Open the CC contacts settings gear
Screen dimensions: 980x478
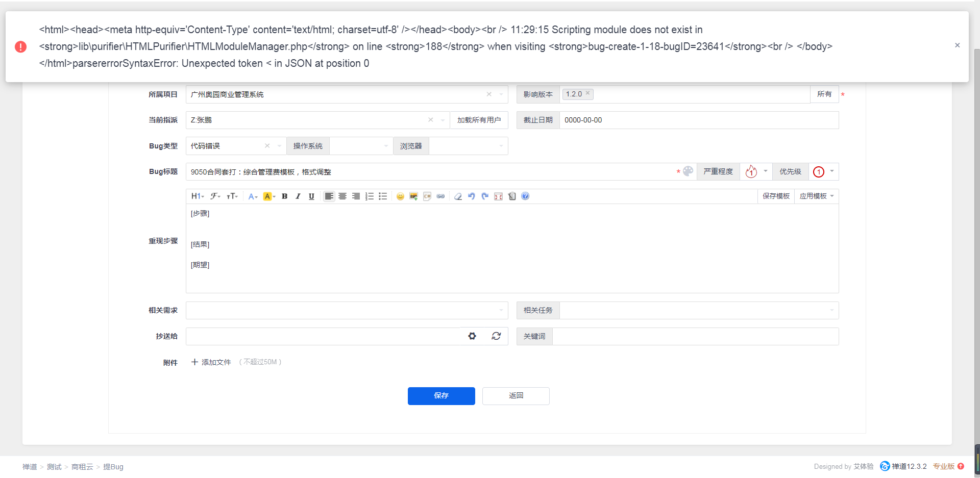(x=472, y=336)
